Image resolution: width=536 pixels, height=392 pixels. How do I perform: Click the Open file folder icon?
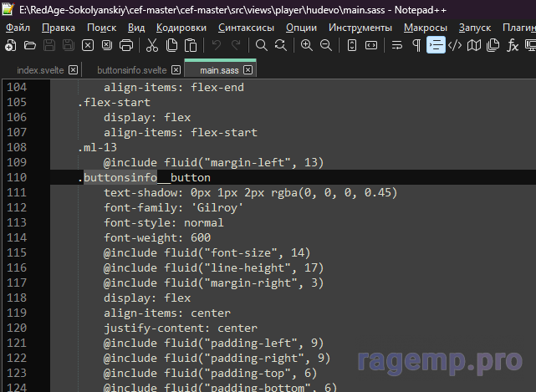coord(30,45)
